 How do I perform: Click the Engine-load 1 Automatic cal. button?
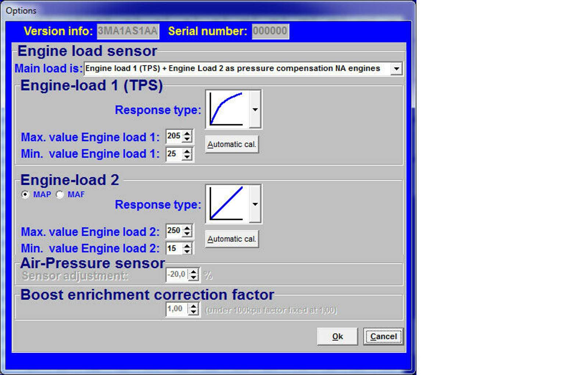click(x=232, y=144)
